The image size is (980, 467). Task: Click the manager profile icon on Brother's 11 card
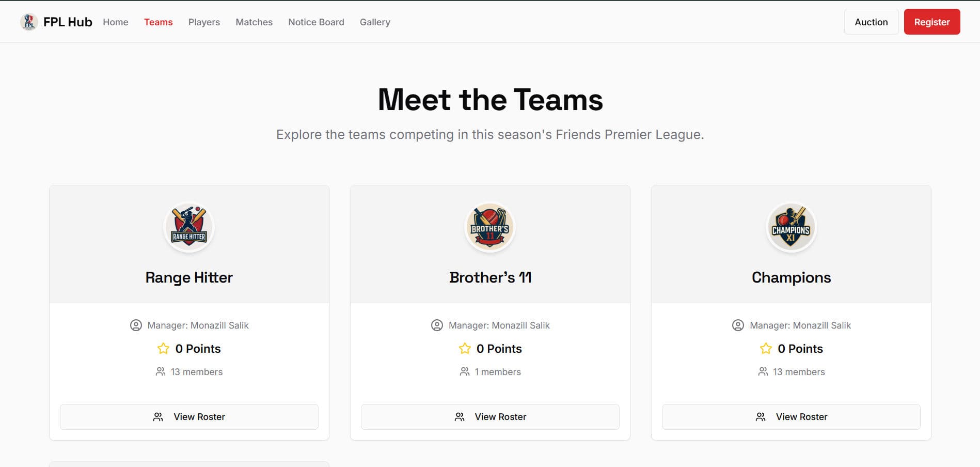(436, 325)
